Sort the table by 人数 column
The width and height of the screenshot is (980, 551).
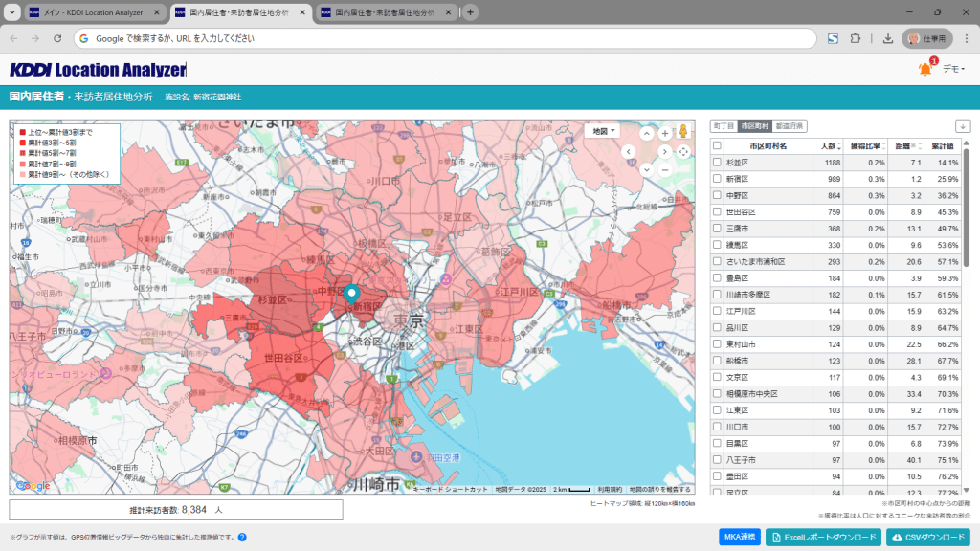830,146
